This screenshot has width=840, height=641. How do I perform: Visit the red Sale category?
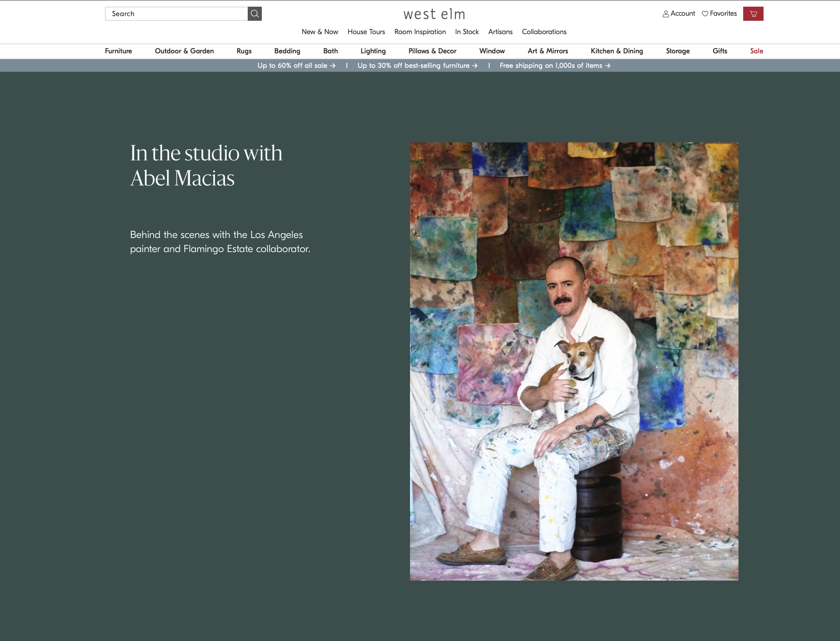756,51
